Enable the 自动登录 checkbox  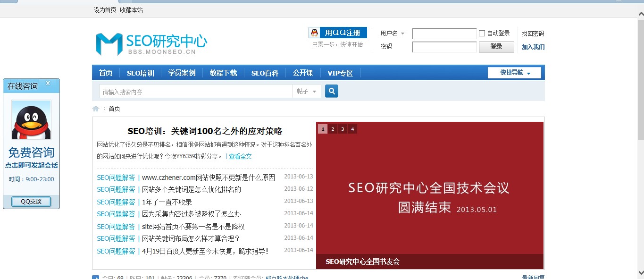tap(482, 34)
